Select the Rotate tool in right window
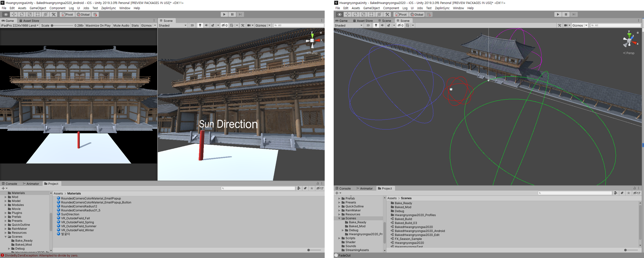 tap(355, 14)
